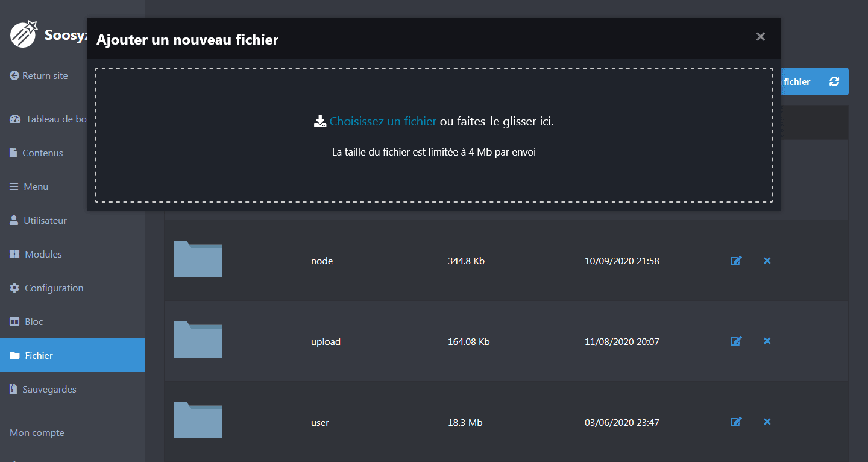Click the Choisissez un fichier link
Viewport: 868px width, 462px height.
click(383, 120)
